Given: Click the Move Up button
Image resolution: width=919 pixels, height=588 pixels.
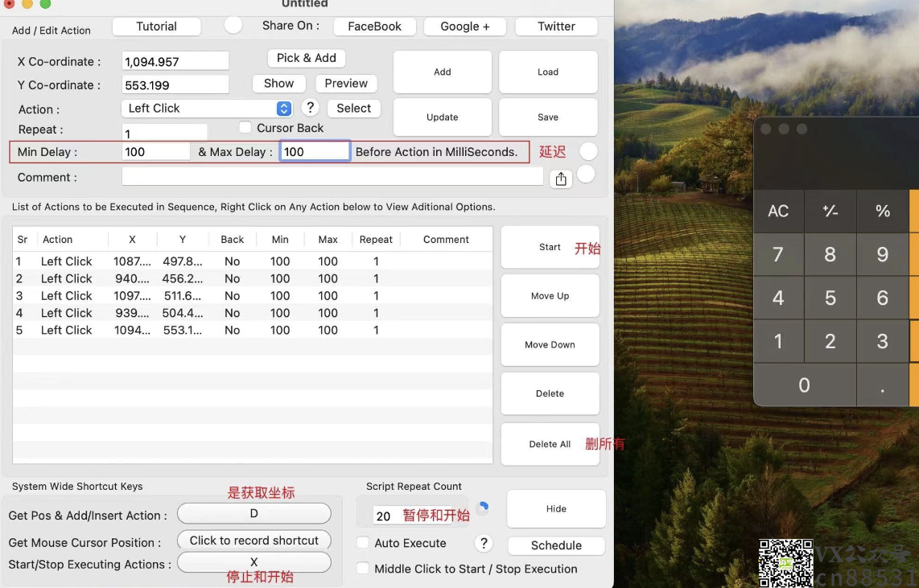Looking at the screenshot, I should [550, 296].
